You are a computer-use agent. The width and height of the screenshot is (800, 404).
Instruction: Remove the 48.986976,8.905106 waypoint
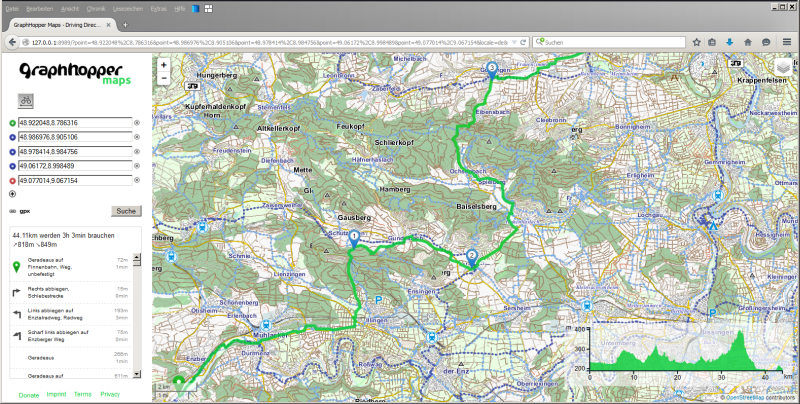[x=137, y=137]
